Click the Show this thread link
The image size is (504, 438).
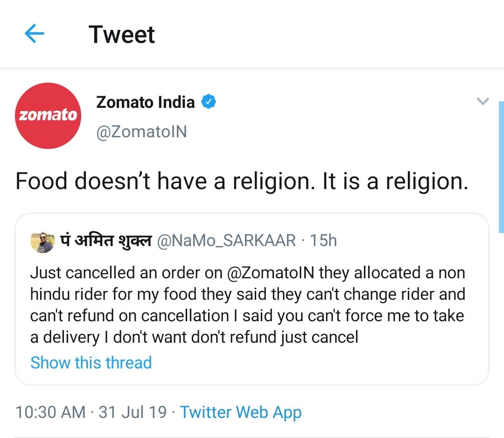coord(91,362)
